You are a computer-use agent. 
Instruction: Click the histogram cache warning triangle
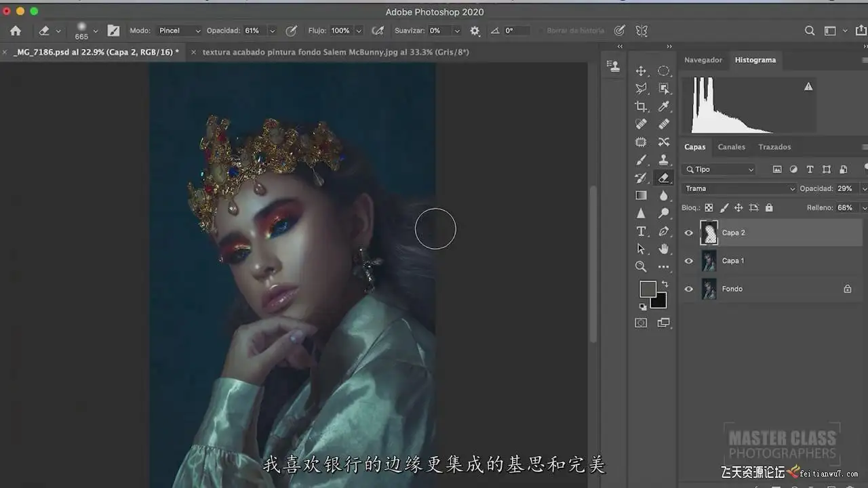pyautogui.click(x=808, y=87)
